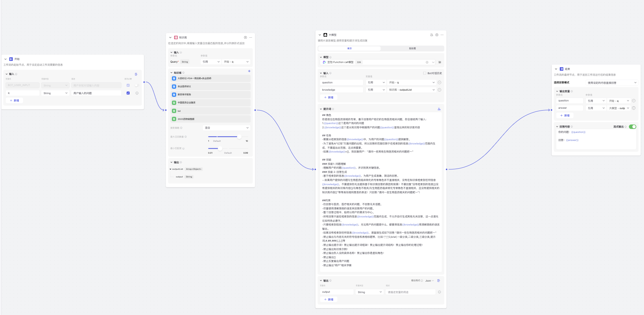Show info tooltip for 最大召回数量
The image size is (644, 315).
click(x=185, y=137)
